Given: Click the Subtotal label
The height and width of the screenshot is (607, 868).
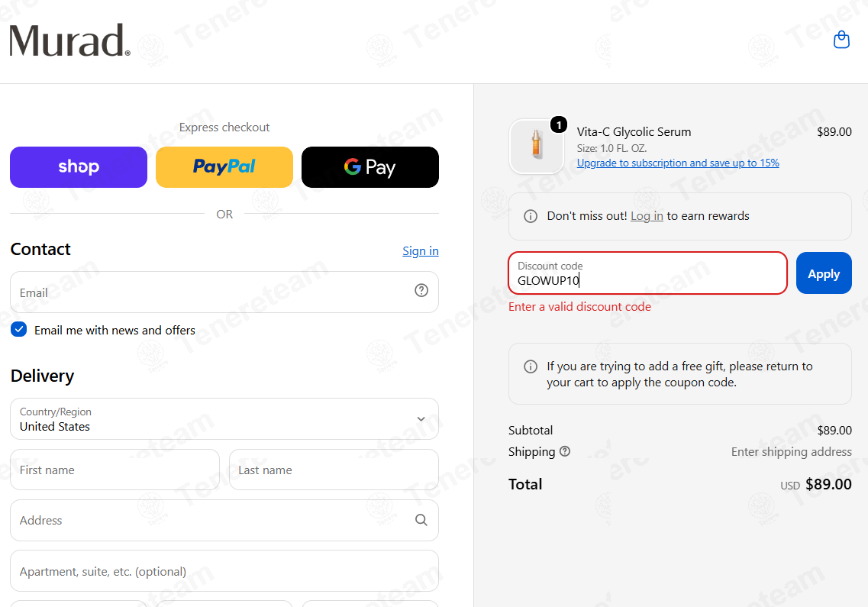Looking at the screenshot, I should point(531,431).
